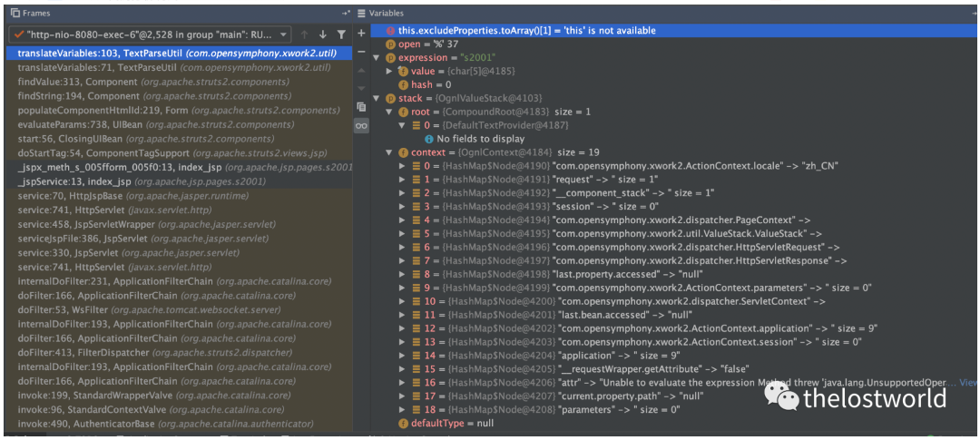Viewport: 980px width, 440px height.
Task: Select frame translateVariables:103, TextParseUtil
Action: [180, 54]
